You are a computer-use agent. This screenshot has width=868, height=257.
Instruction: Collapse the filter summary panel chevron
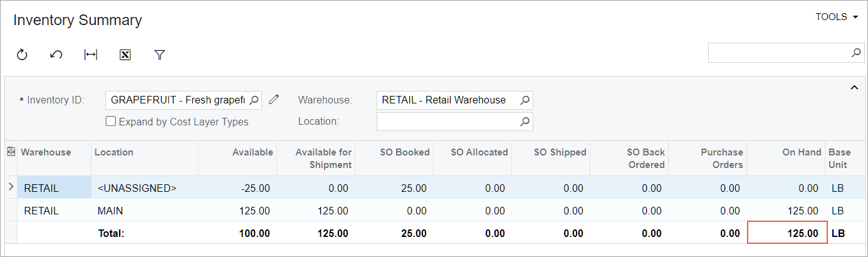(x=854, y=88)
